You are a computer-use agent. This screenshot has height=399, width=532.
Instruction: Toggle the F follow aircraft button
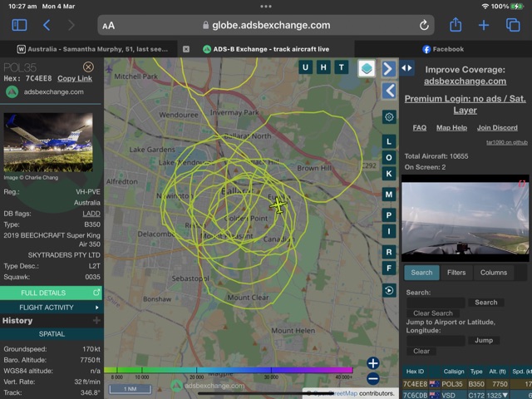[388, 268]
